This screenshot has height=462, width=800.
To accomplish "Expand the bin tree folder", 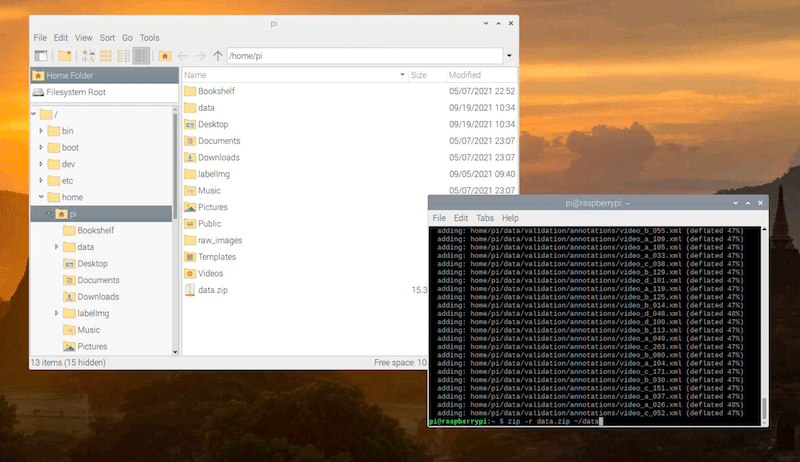I will pos(41,131).
